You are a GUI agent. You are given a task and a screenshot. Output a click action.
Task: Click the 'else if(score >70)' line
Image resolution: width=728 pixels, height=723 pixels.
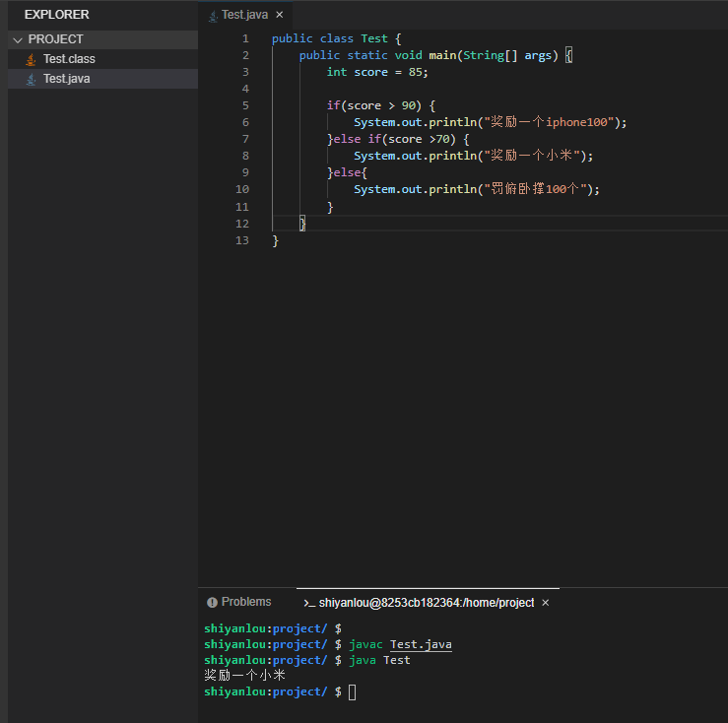(x=398, y=139)
